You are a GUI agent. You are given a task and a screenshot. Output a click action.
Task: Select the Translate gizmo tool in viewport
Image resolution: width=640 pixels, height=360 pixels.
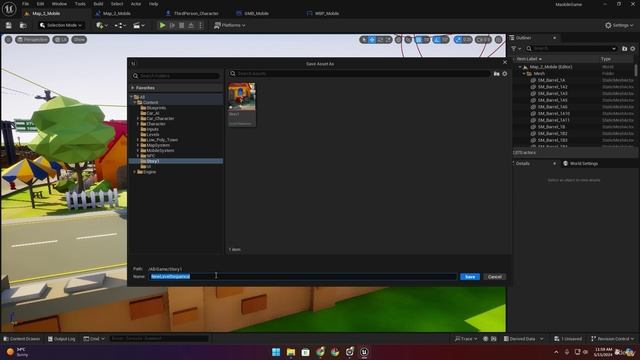[372, 40]
